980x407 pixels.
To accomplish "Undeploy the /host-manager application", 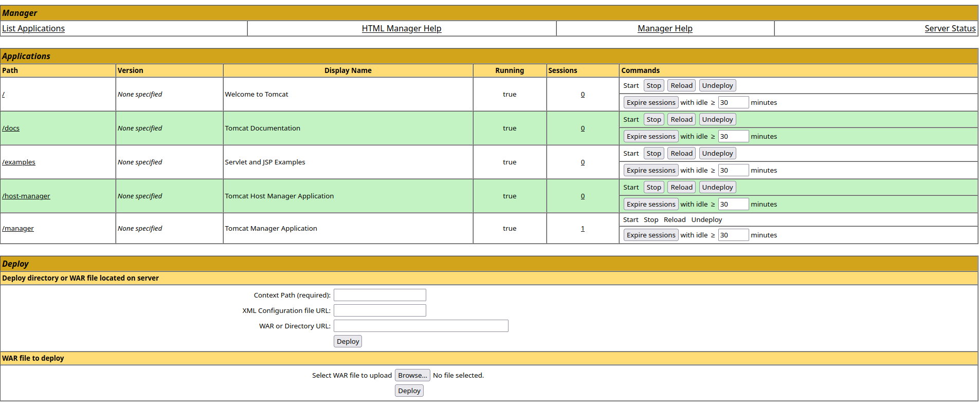I will tap(717, 188).
